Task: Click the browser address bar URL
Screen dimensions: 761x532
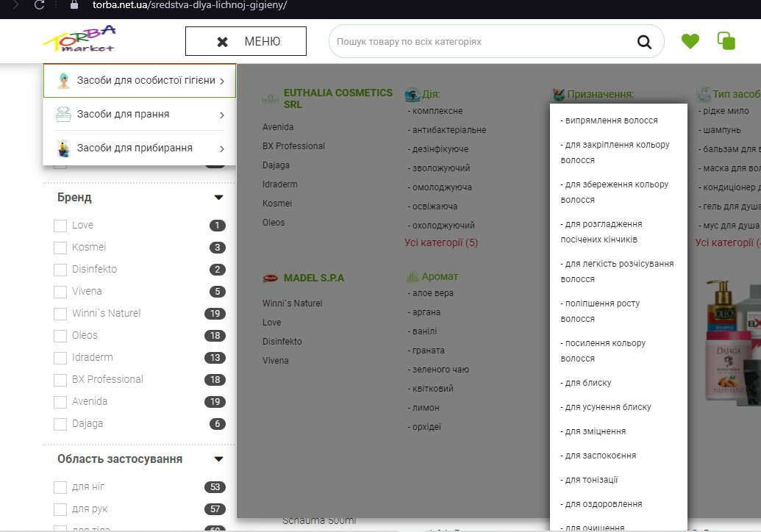Action: [190, 5]
